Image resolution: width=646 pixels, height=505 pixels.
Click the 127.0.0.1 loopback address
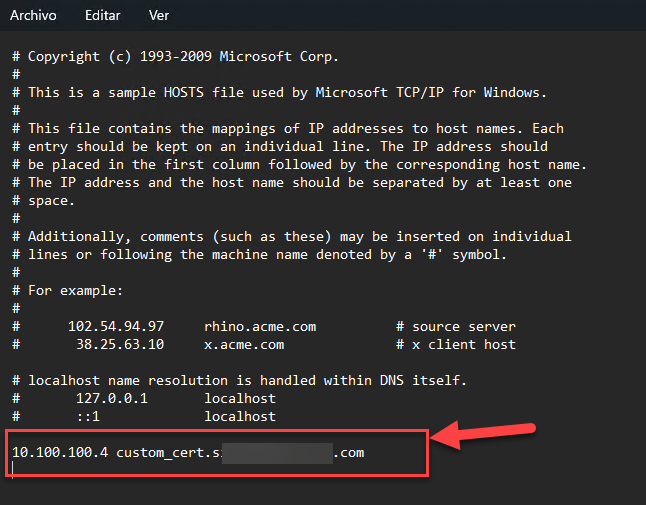(x=112, y=398)
